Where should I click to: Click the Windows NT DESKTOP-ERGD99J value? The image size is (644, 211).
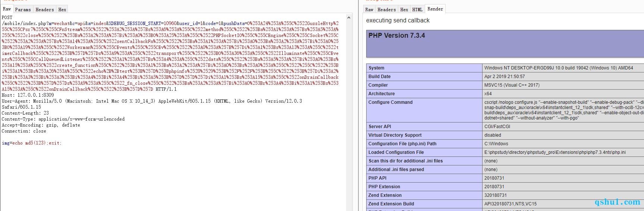559,68
